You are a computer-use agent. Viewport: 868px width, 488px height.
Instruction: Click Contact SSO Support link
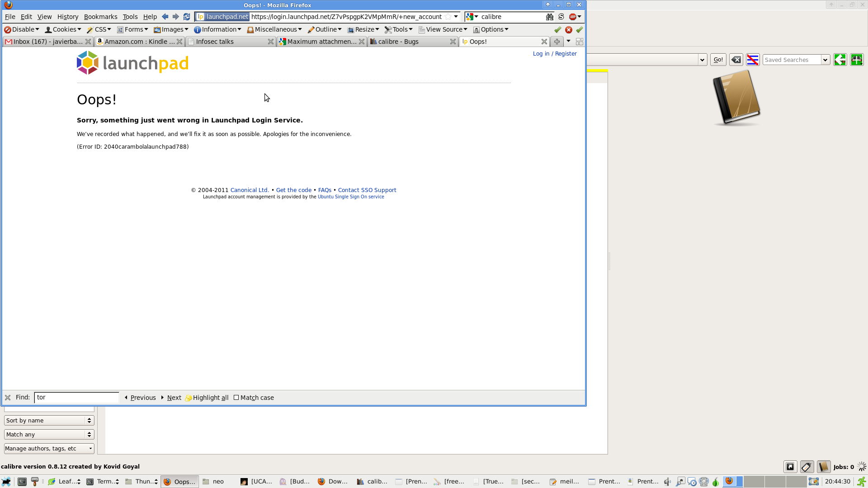(x=367, y=190)
